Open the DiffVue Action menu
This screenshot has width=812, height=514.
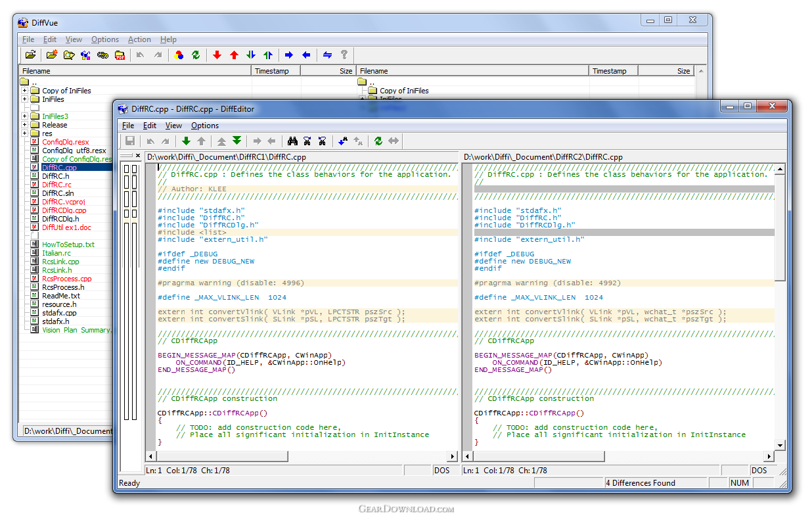[139, 39]
